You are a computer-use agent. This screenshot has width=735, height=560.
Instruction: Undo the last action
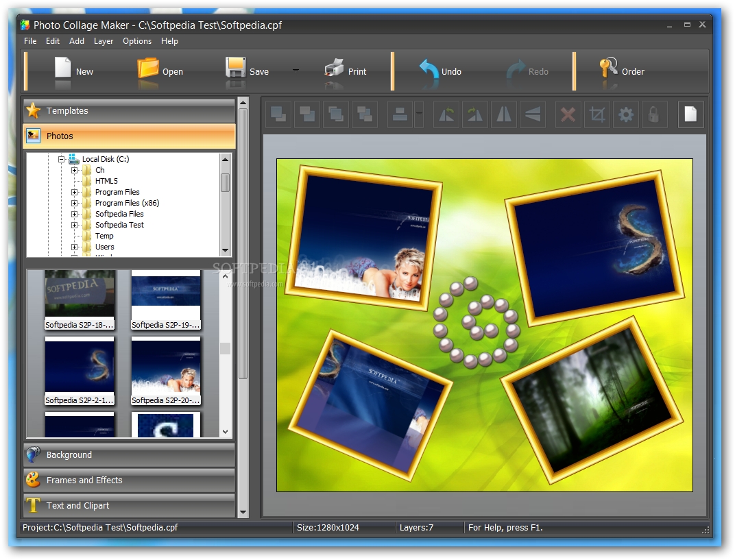440,71
